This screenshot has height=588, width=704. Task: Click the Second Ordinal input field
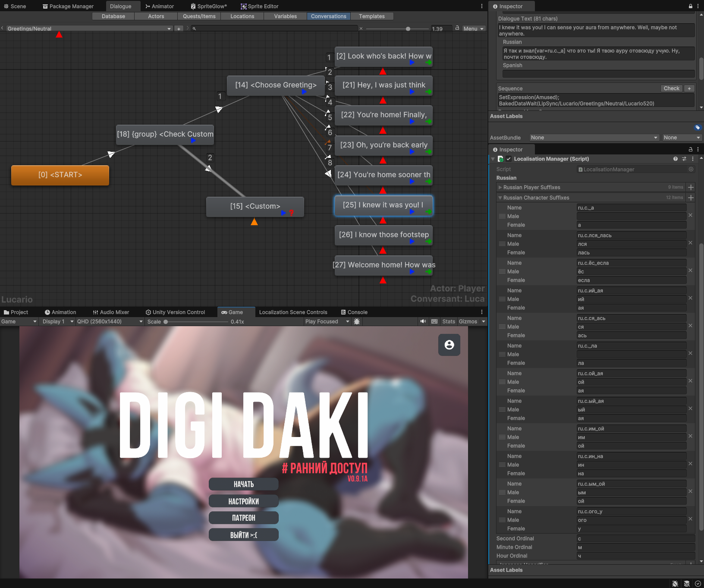click(x=636, y=539)
